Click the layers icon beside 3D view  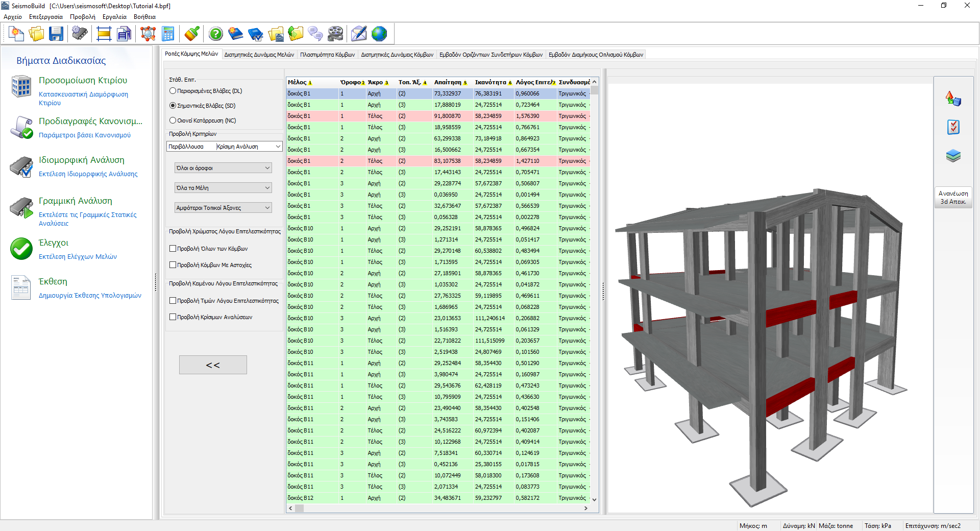tap(953, 156)
